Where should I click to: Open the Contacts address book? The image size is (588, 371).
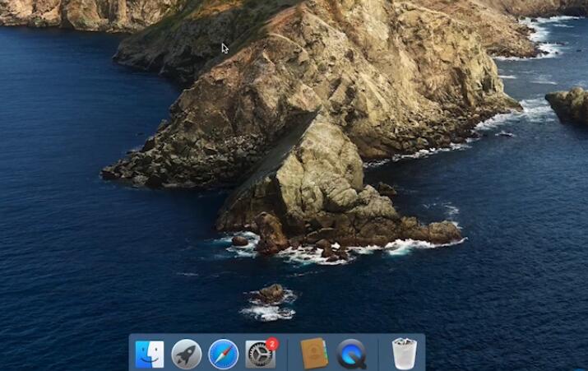pyautogui.click(x=314, y=354)
